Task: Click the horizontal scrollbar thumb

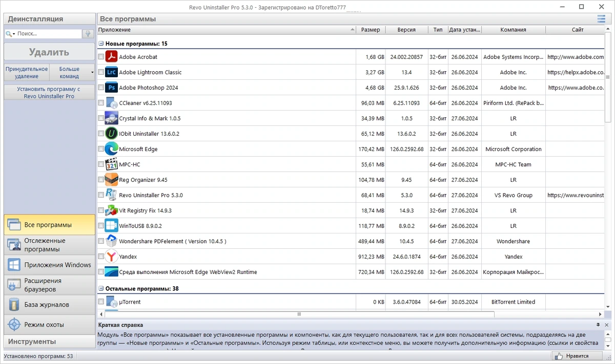Action: tap(299, 314)
